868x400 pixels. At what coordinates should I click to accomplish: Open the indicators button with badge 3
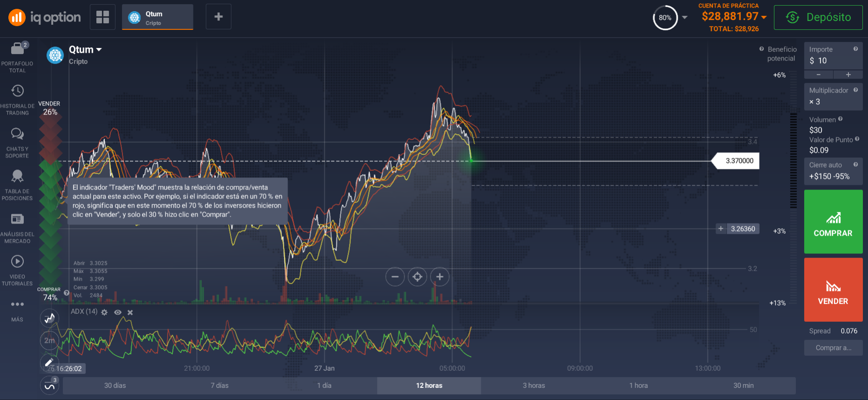click(49, 386)
